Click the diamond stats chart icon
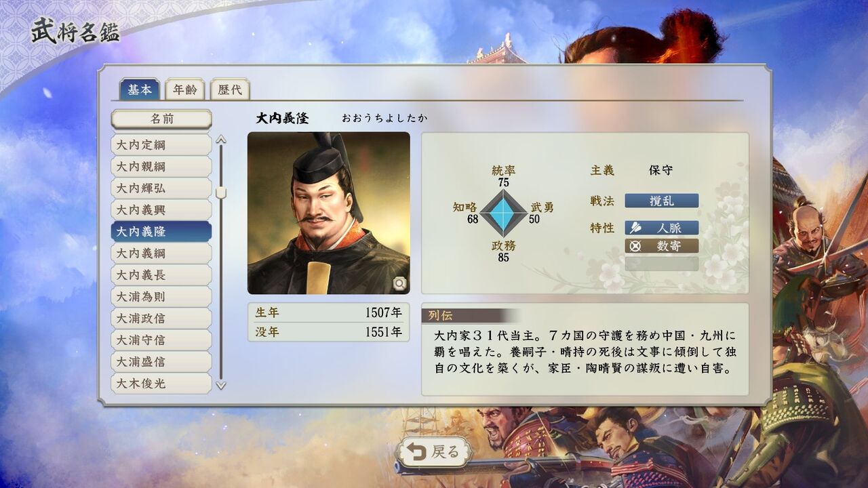The image size is (868, 488). tap(503, 213)
